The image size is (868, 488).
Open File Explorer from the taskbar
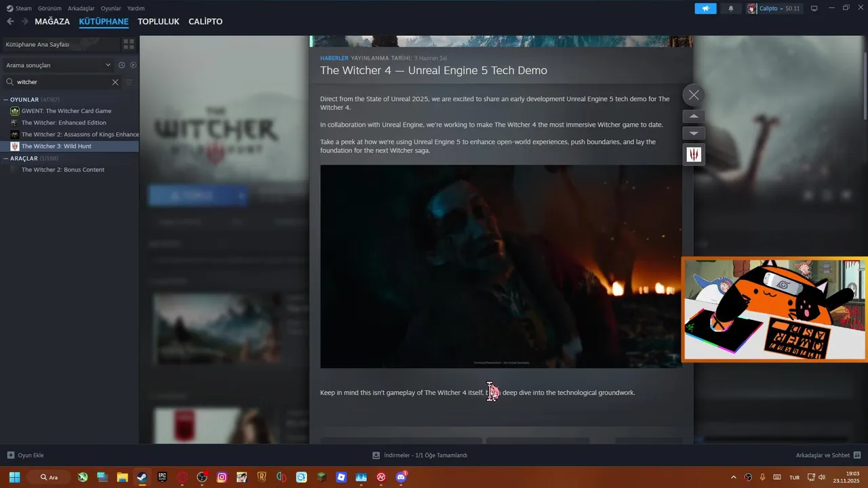coord(122,477)
